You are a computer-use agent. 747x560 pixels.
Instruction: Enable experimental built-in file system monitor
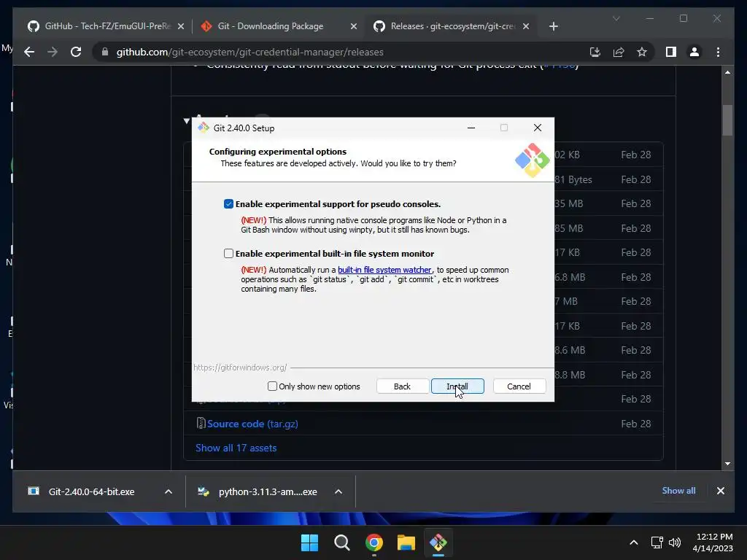coord(228,253)
